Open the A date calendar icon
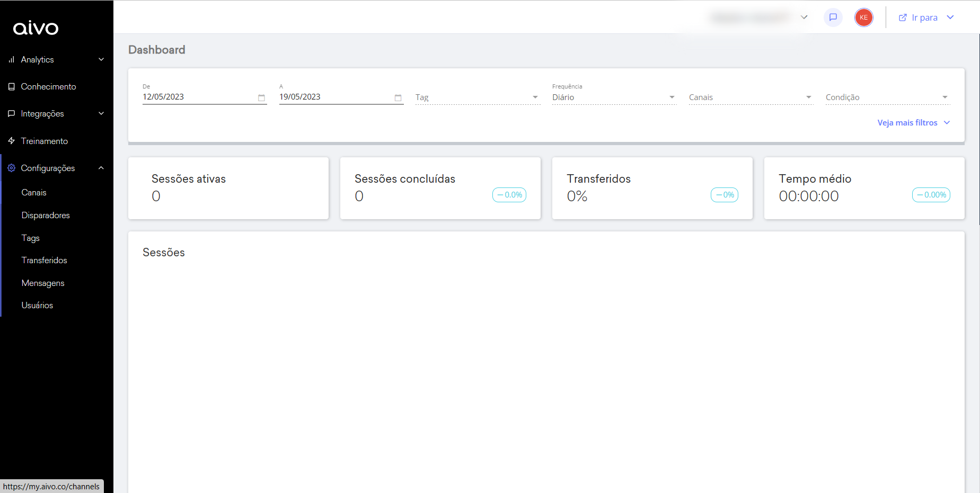 (x=398, y=98)
